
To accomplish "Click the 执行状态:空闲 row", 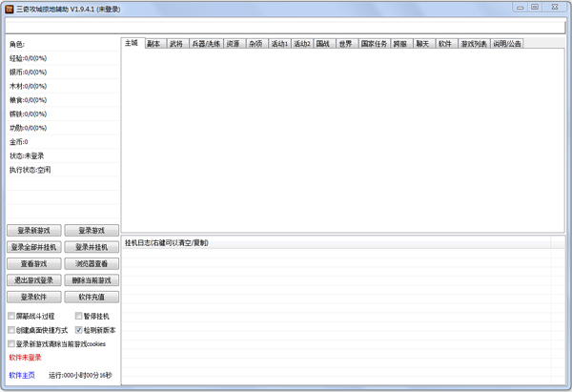I will click(63, 170).
